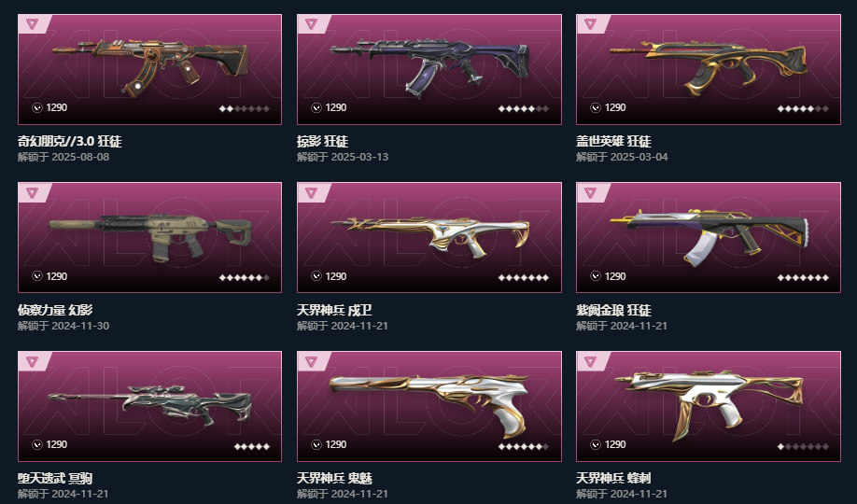Click the VP coin icon on 紫阙金琅 狂徒 card
Viewport: 857px width, 504px height.
pos(596,276)
